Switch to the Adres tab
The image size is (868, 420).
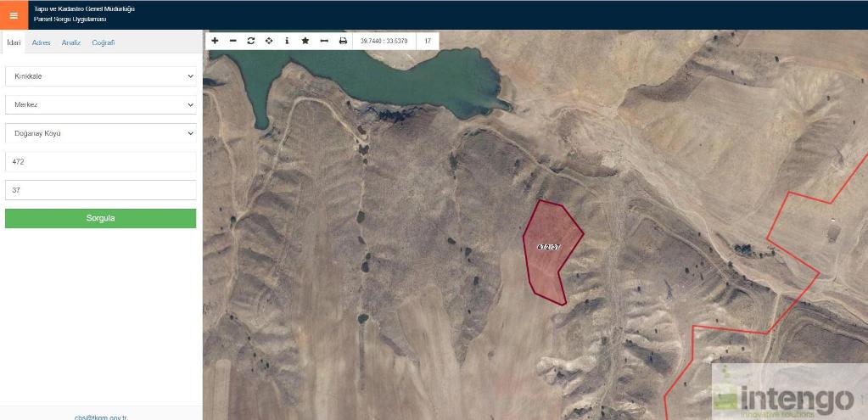pyautogui.click(x=41, y=42)
